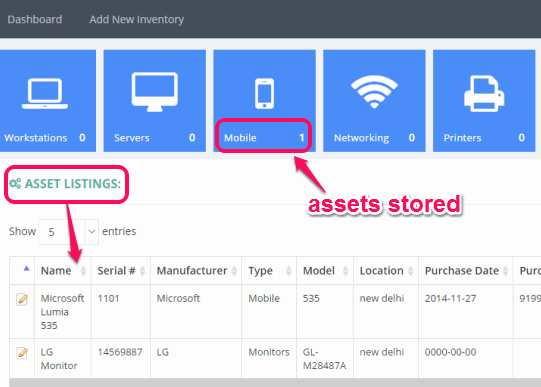Sort table by Manufacturer column

tap(196, 271)
